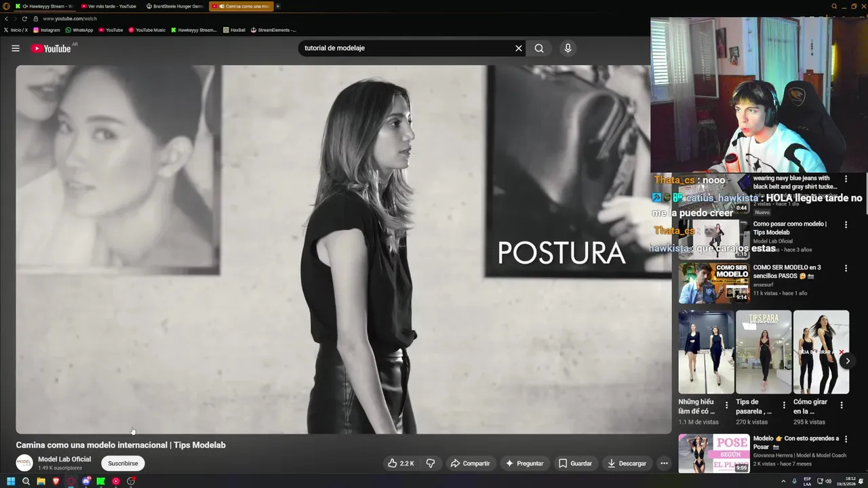Viewport: 868px width, 488px height.
Task: Open the YouTube bookmark
Action: pos(111,30)
